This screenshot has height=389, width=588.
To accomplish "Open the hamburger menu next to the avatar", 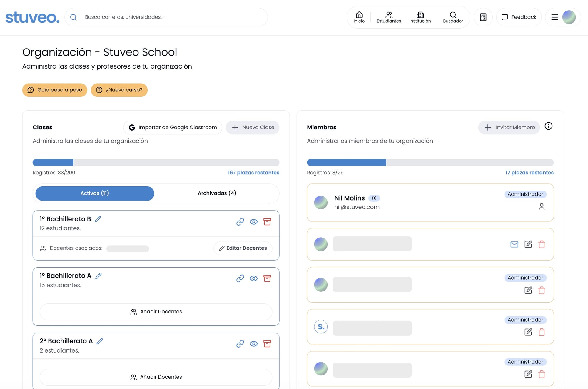I will click(x=554, y=17).
